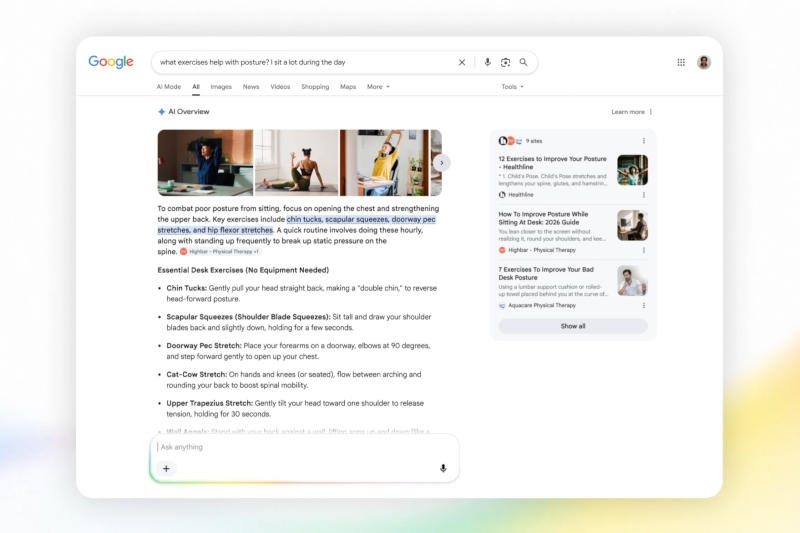Click the Upper Trapezius Stretch bullet

point(295,409)
